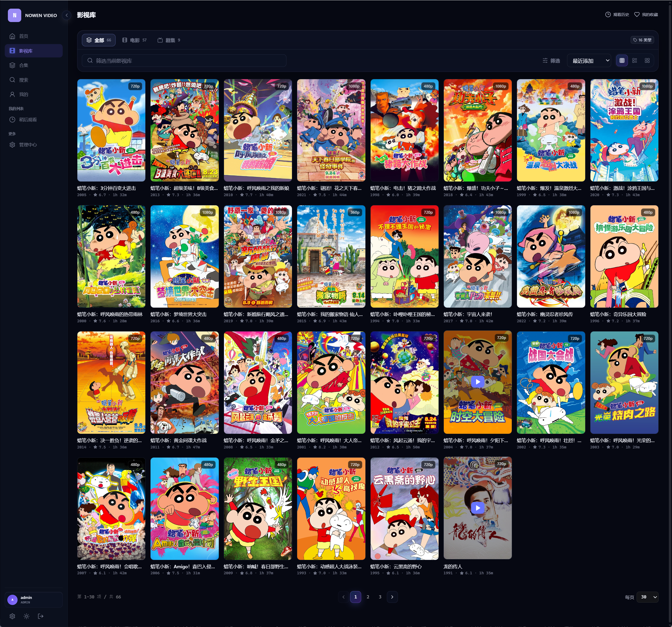Open 蜡笔小新: 幽灵忍者珍风传 poster
This screenshot has width=672, height=627.
[551, 256]
